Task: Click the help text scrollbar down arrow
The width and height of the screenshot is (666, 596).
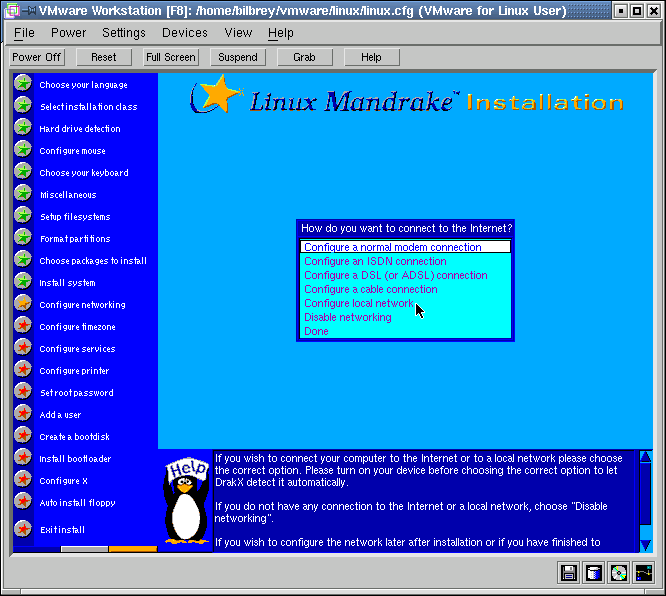Action: click(645, 544)
